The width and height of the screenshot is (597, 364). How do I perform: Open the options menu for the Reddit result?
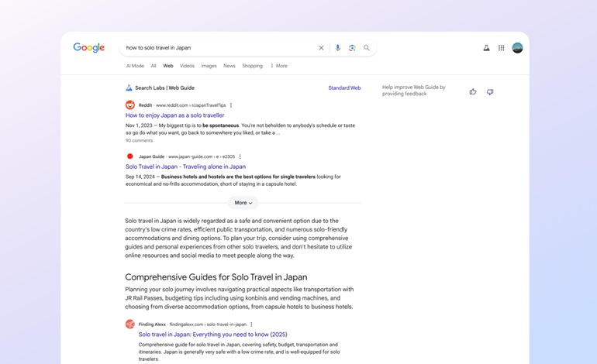click(231, 105)
